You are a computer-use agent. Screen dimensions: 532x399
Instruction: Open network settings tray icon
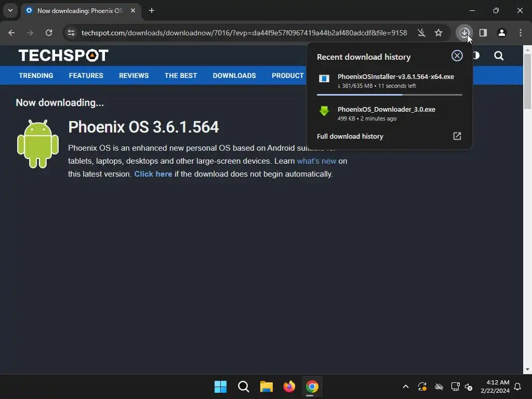455,387
